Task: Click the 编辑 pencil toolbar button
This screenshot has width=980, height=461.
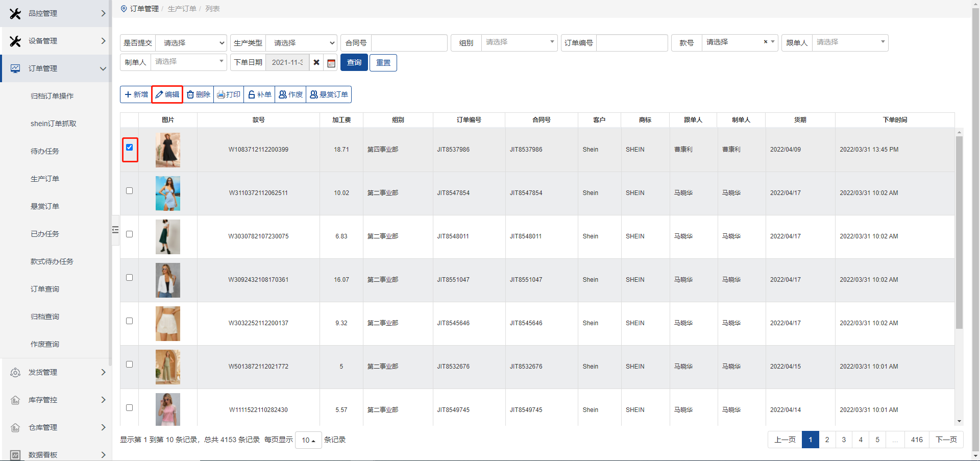Action: coord(167,94)
